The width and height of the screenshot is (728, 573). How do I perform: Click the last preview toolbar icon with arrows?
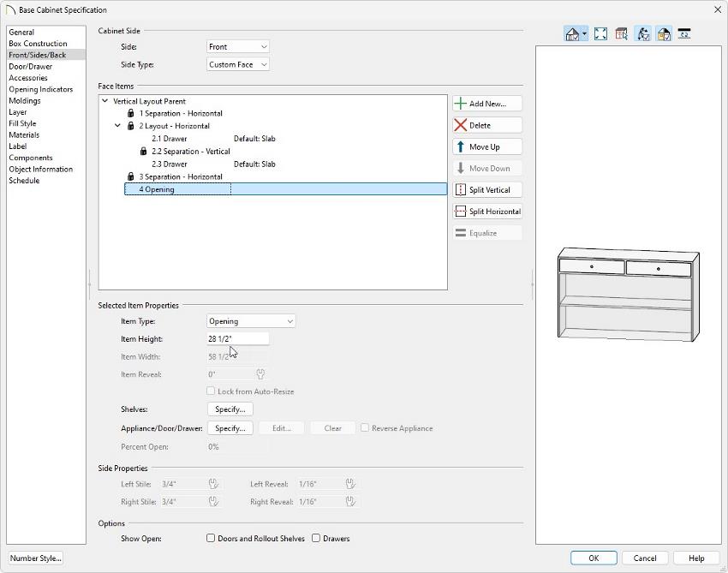click(684, 34)
